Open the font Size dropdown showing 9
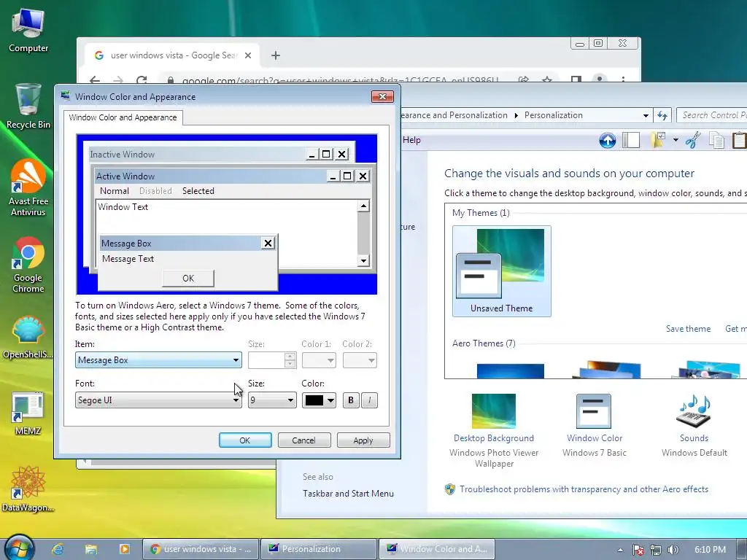 (272, 400)
